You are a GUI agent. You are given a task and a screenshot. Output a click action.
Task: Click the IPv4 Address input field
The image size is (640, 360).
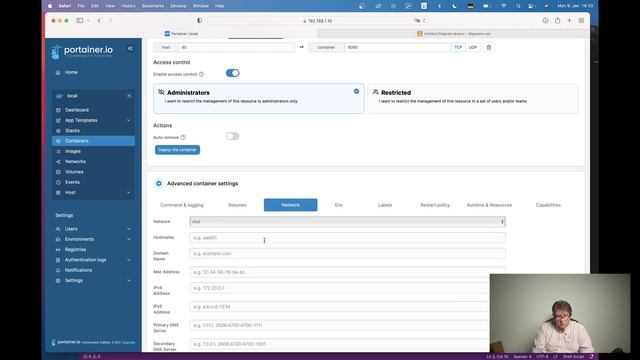tap(340, 288)
